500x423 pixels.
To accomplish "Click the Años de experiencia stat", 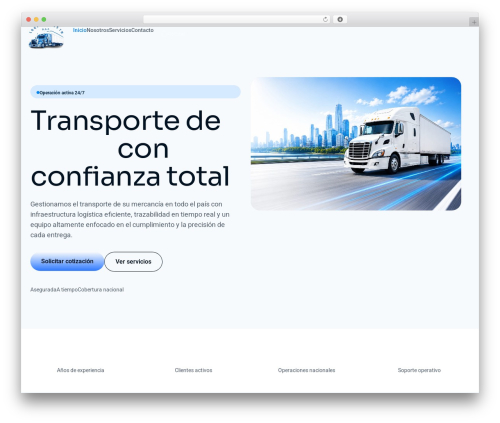I will point(80,370).
